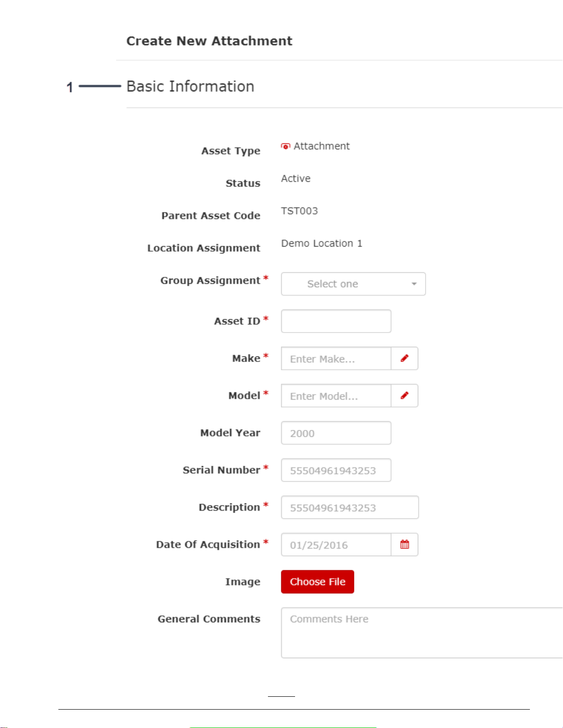The height and width of the screenshot is (728, 563).
Task: Click the Active status value
Action: (x=296, y=178)
